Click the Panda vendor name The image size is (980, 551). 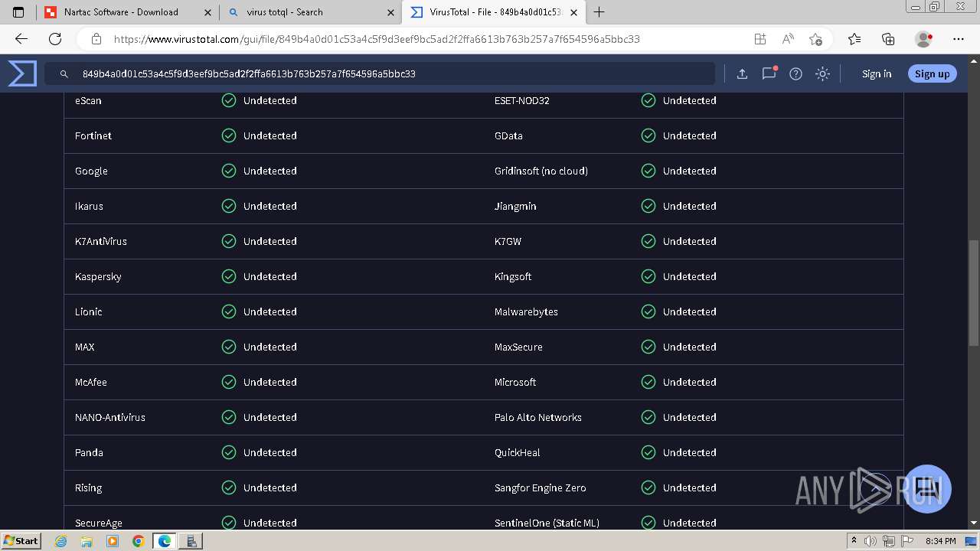[x=89, y=452]
